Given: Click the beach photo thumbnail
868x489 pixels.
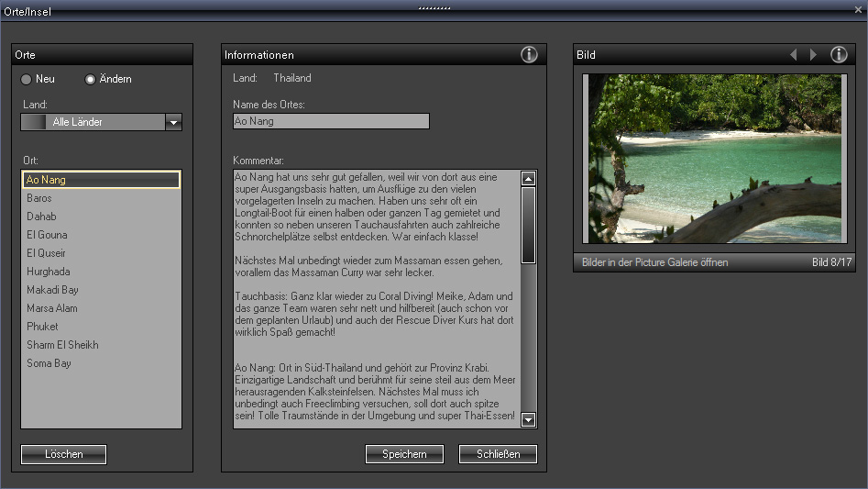Looking at the screenshot, I should point(713,159).
